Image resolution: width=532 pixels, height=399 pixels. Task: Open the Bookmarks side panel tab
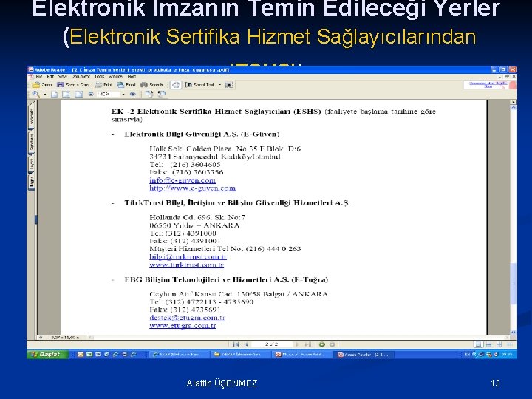31,116
